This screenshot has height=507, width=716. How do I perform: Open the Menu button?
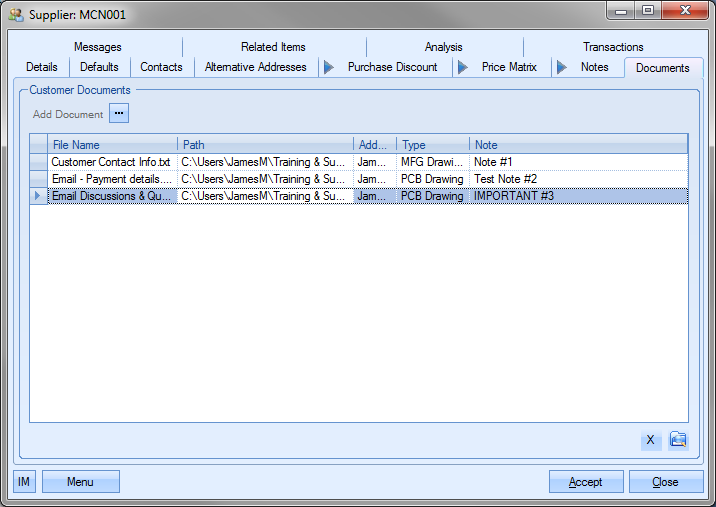pyautogui.click(x=80, y=482)
